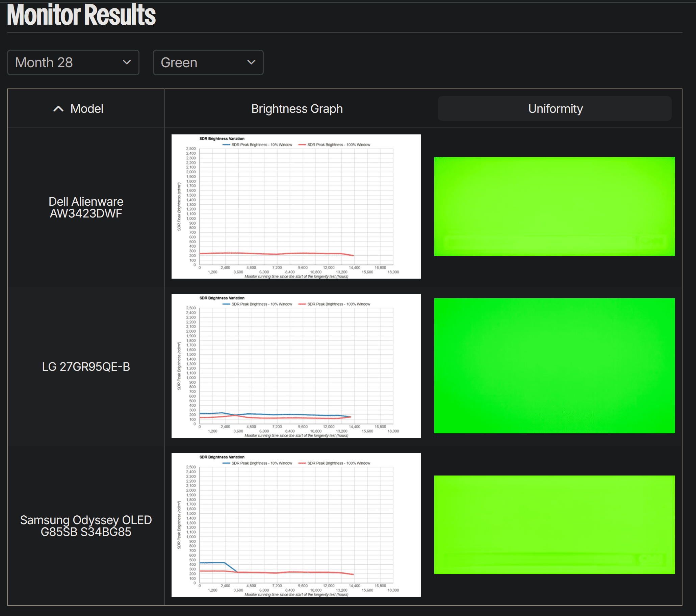Open Samsung Odyssey G85SB brightness graph
Screen dimensions: 696x616
click(296, 525)
